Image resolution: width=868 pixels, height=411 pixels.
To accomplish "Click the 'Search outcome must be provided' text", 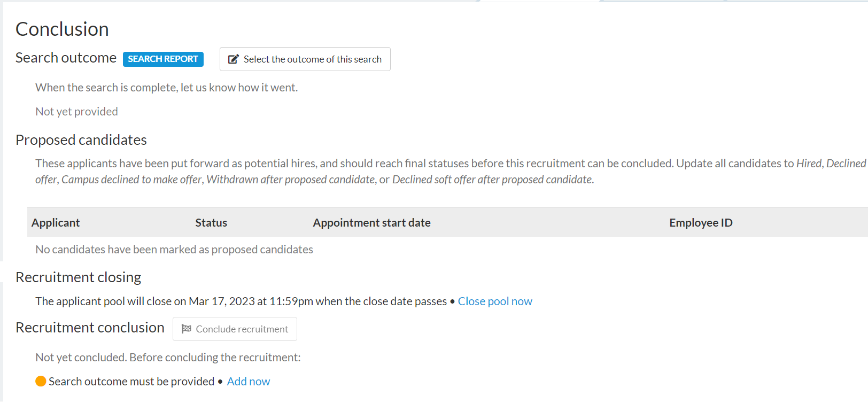I will coord(131,382).
